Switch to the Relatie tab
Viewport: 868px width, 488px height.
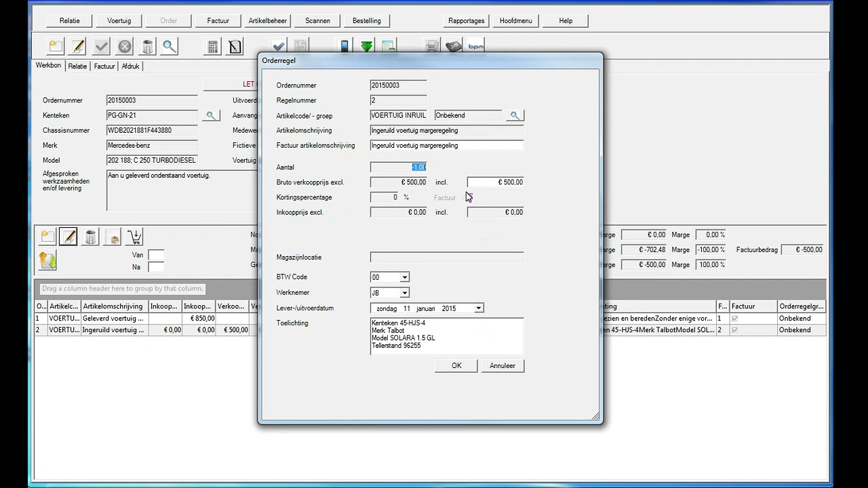point(77,66)
